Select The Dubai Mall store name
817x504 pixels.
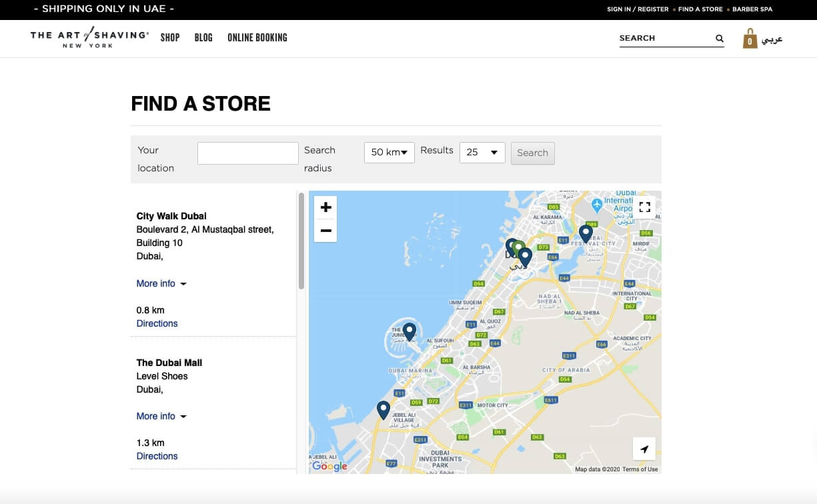(x=169, y=363)
